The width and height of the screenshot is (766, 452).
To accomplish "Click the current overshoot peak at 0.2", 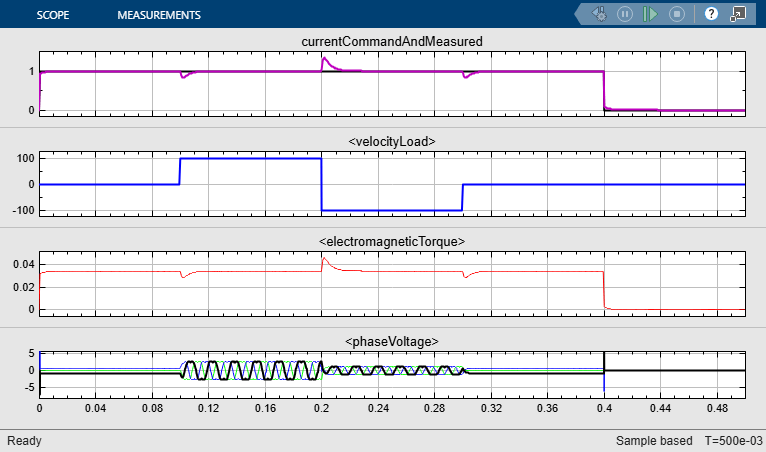I will coord(325,59).
